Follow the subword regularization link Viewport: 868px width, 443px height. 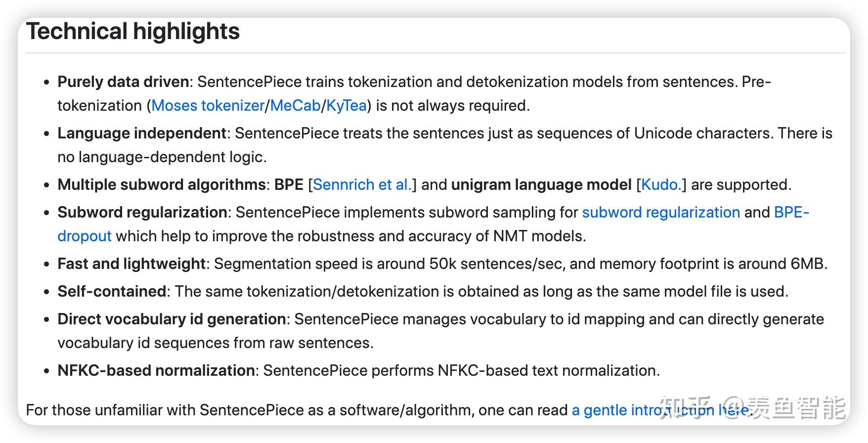click(x=660, y=213)
